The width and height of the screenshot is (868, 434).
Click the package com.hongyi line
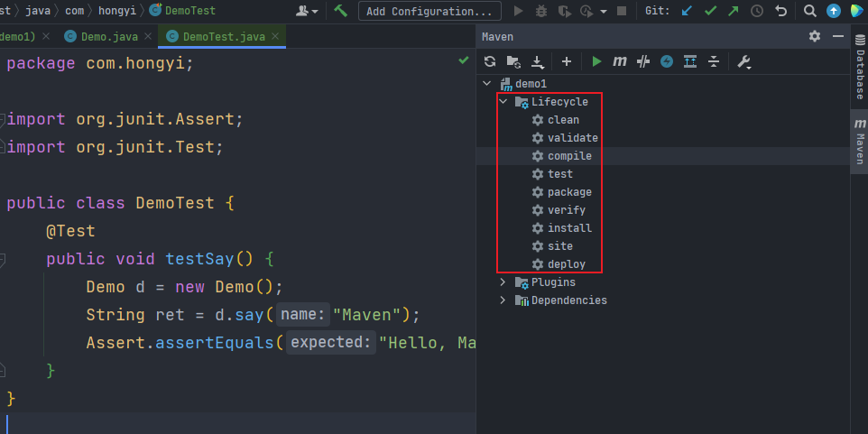click(100, 64)
